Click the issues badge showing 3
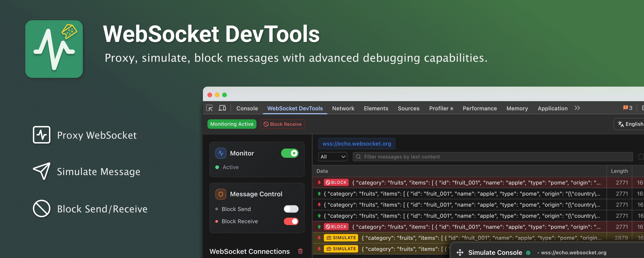Screen dimensions: 644x258 point(627,108)
